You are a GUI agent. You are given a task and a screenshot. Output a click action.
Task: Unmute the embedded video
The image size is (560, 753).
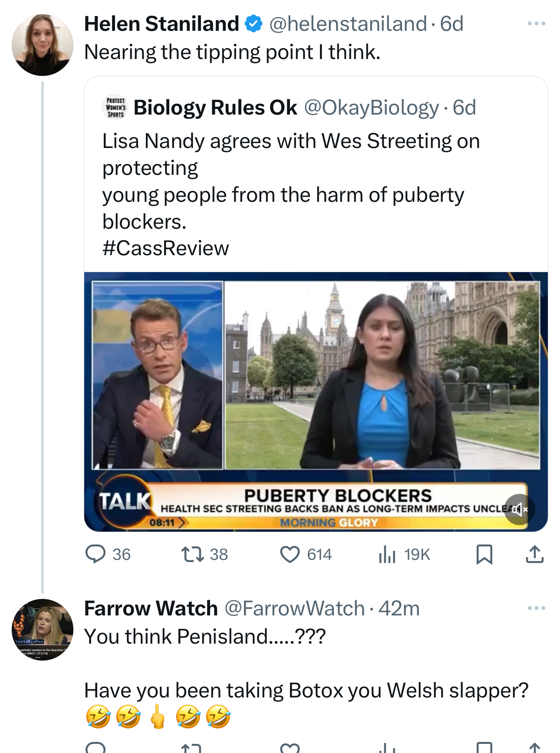click(x=519, y=509)
